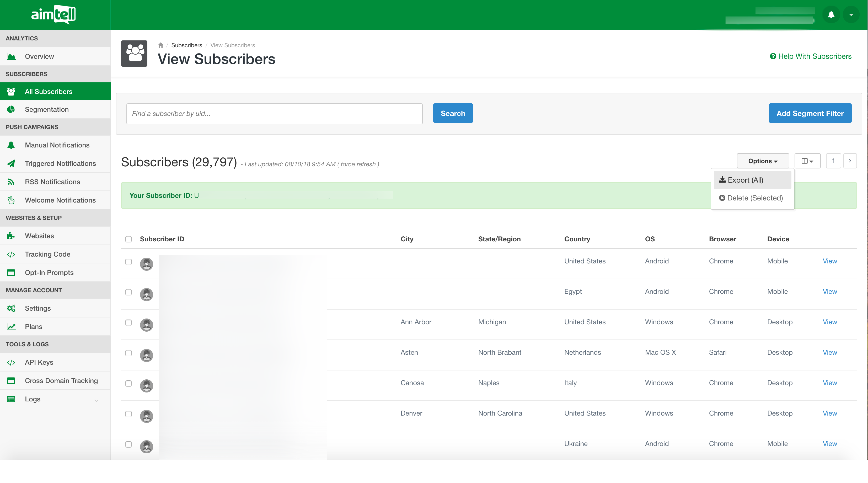Click the Add Segment Filter button
Screen dimensions: 868x483
tap(810, 113)
